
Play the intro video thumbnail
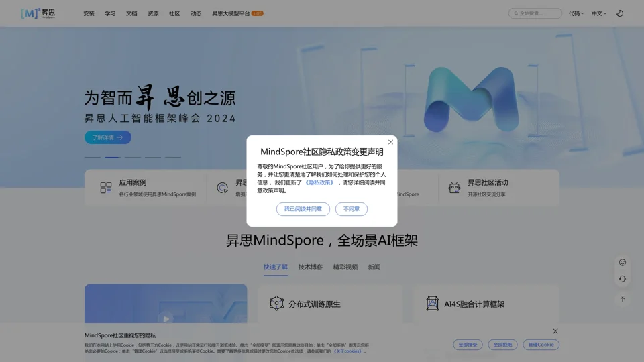tap(166, 318)
